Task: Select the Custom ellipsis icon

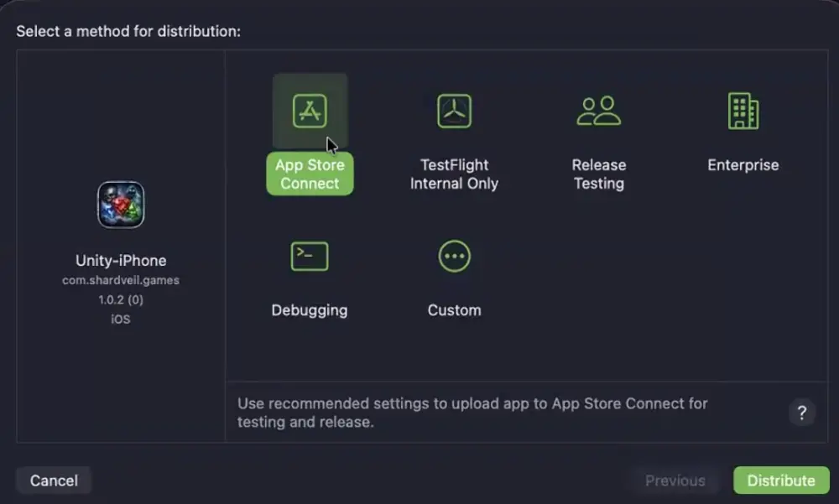Action: 454,257
